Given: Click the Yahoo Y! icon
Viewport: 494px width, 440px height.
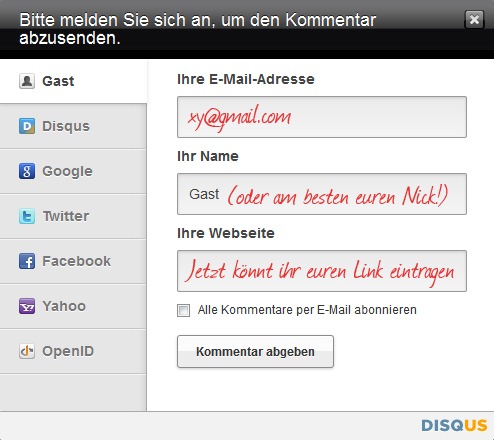Looking at the screenshot, I should tap(27, 306).
